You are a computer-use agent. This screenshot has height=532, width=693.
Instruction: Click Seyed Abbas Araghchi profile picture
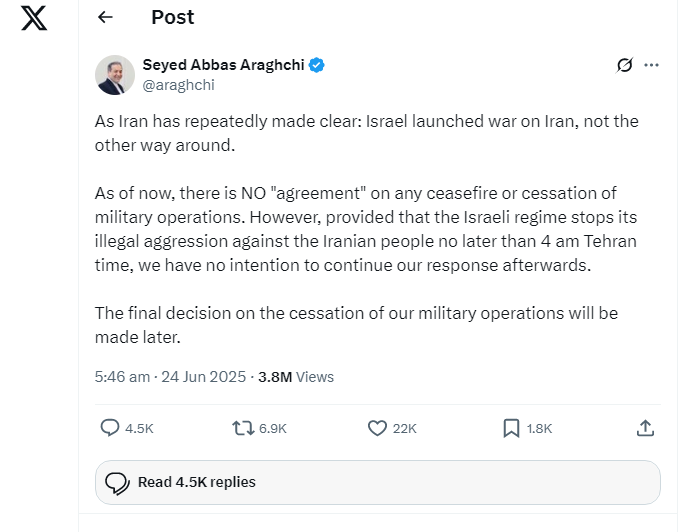coord(115,75)
